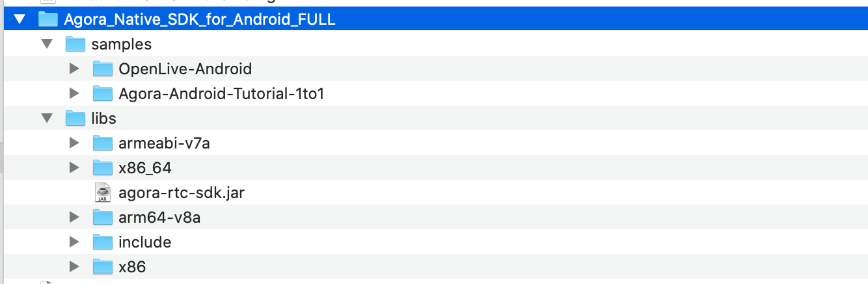Select the arm64-v8a folder row
Screen dimensions: 868x284
[434, 217]
